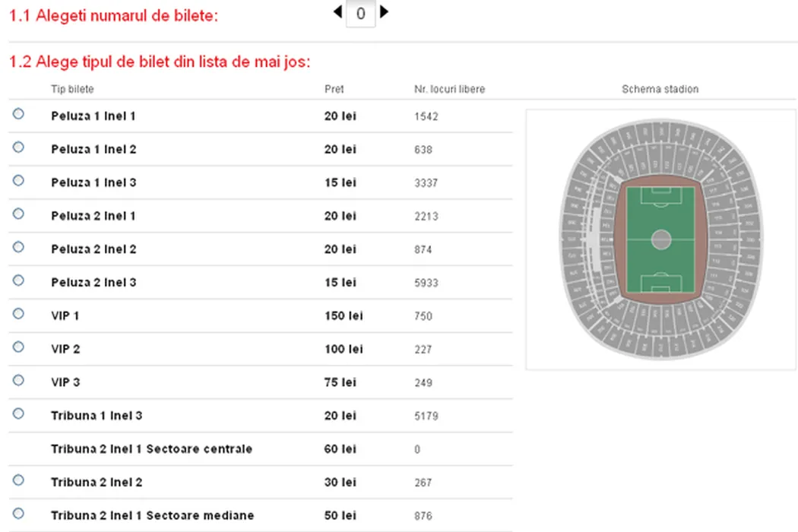Click the Tribuna 2 Inel 1 Sectoare centrale label

(x=151, y=449)
